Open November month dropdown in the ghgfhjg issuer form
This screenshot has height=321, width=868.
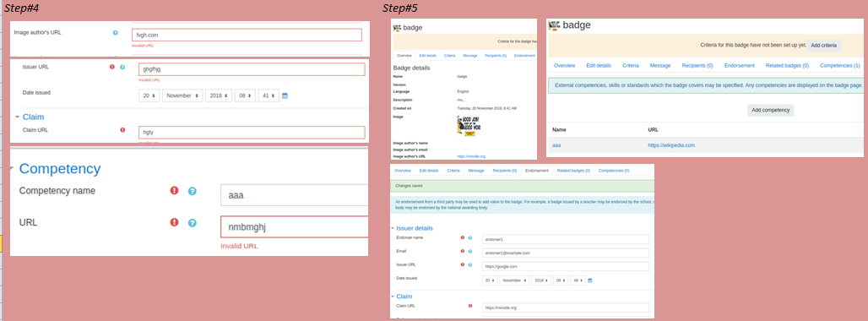point(182,95)
